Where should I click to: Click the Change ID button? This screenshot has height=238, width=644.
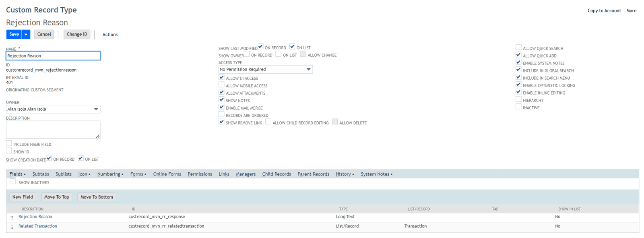[x=76, y=35]
